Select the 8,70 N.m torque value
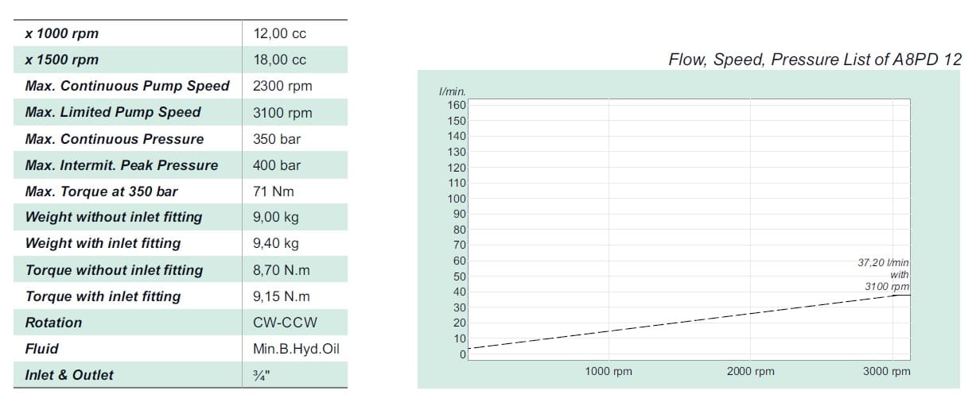 [281, 270]
